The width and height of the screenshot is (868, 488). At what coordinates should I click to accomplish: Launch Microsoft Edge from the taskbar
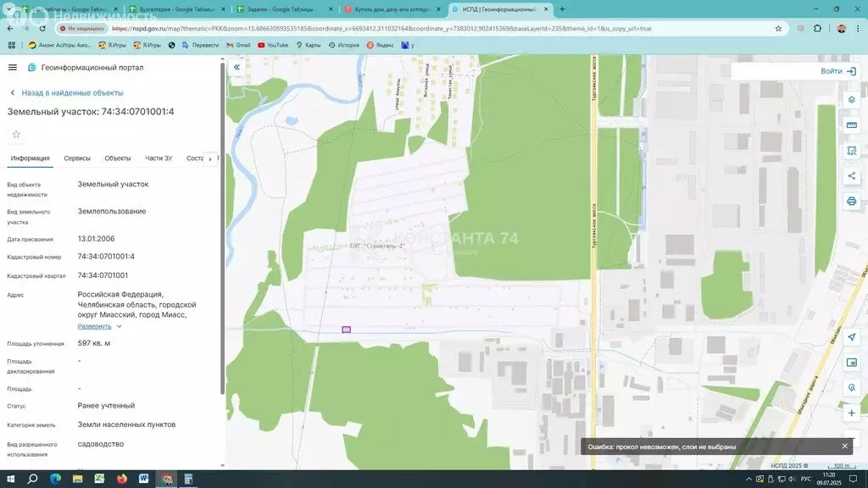click(x=55, y=480)
